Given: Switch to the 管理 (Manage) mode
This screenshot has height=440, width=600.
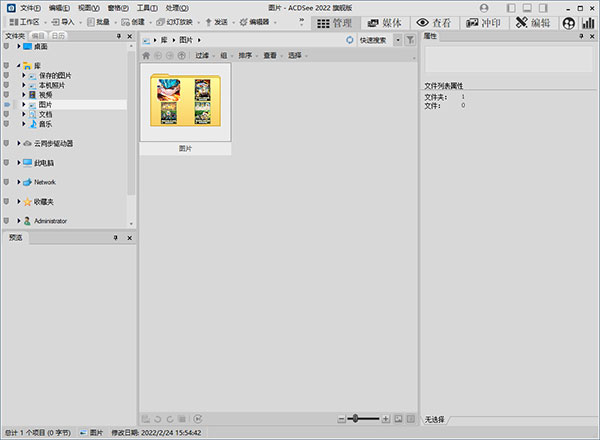Looking at the screenshot, I should pos(336,23).
